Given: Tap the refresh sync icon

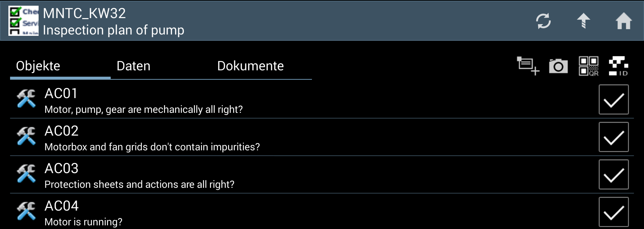Looking at the screenshot, I should pyautogui.click(x=543, y=21).
